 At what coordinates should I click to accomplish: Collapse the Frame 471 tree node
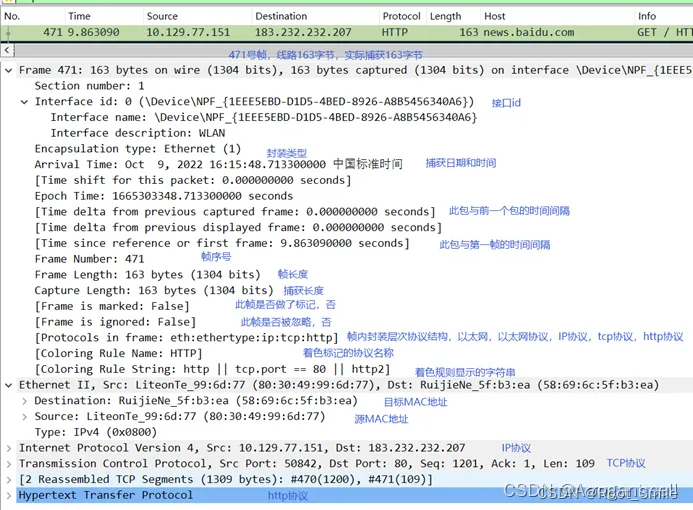9,71
